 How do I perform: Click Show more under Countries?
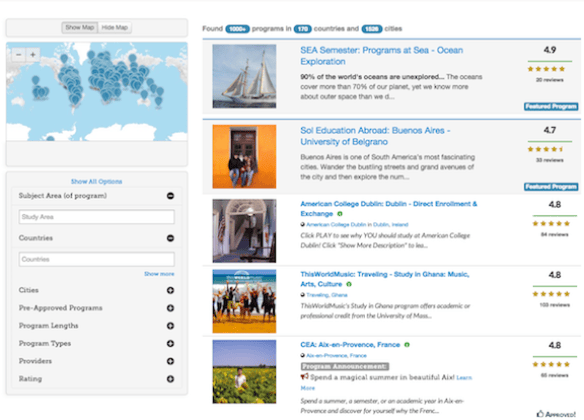pos(159,274)
